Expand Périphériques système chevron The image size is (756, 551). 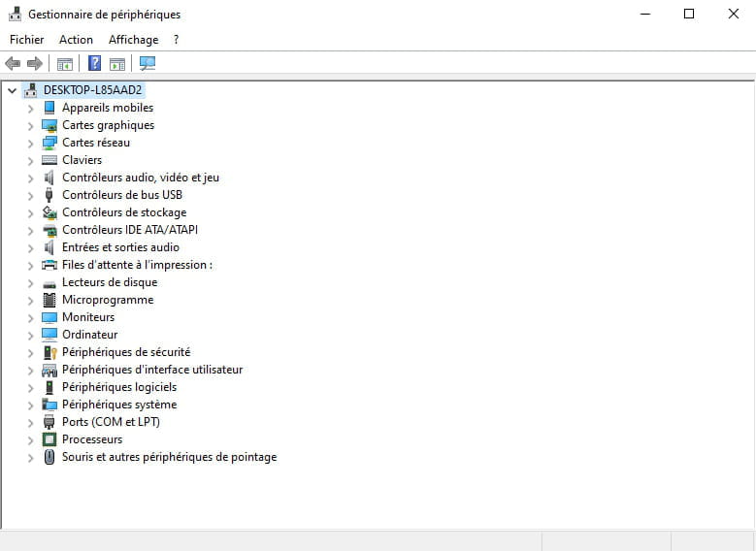(30, 405)
